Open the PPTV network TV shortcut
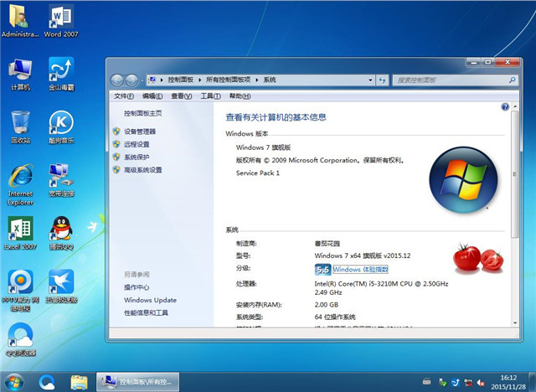The image size is (536, 392). [x=20, y=291]
